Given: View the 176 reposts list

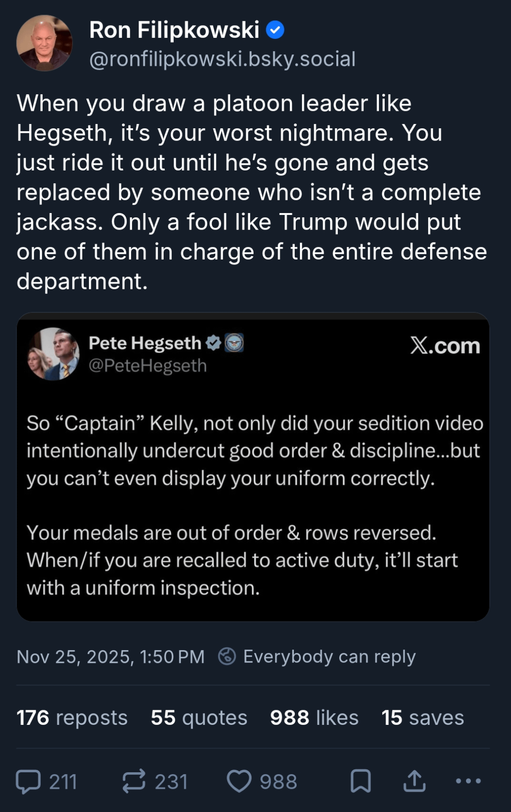Looking at the screenshot, I should [72, 718].
